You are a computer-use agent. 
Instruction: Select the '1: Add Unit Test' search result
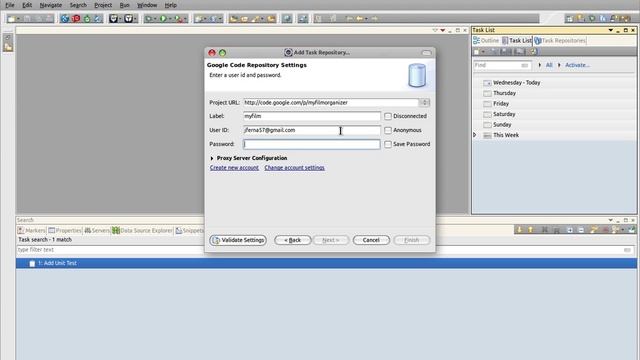(326, 263)
